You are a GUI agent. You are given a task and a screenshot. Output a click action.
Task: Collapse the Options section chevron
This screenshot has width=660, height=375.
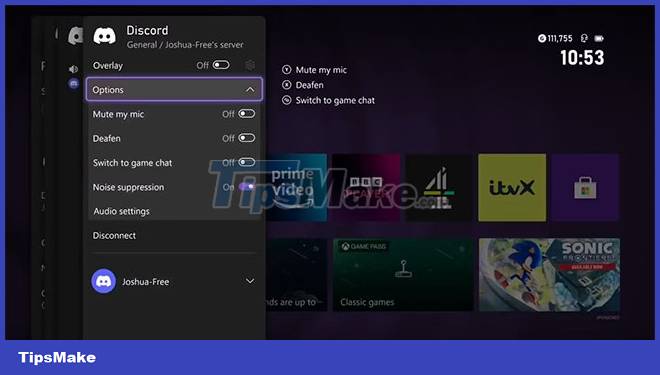pos(250,90)
